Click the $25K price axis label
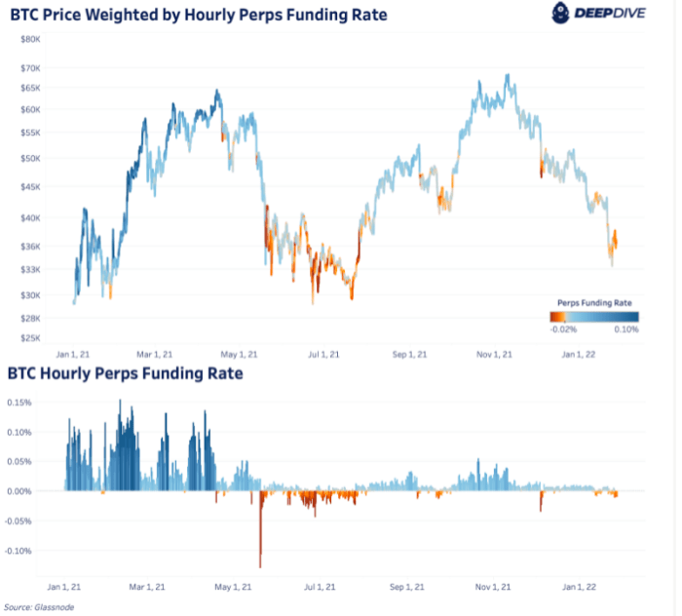 click(x=29, y=338)
